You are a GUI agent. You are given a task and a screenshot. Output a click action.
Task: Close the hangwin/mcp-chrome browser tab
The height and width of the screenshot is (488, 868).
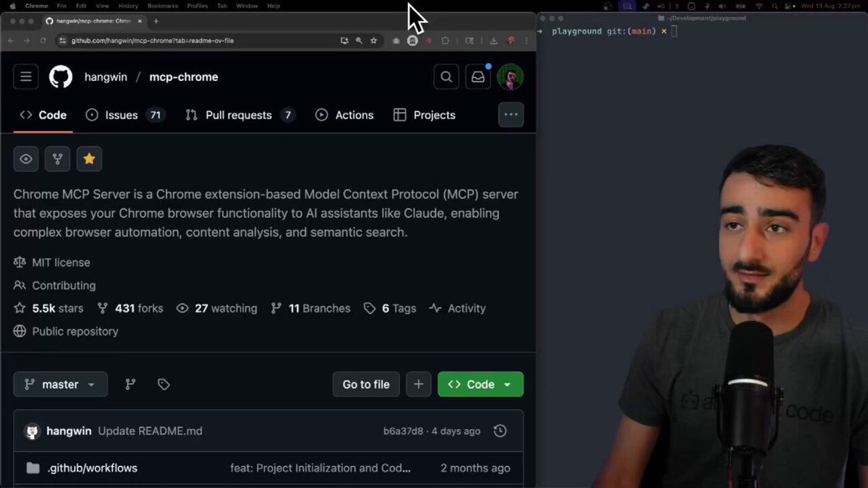coord(140,21)
